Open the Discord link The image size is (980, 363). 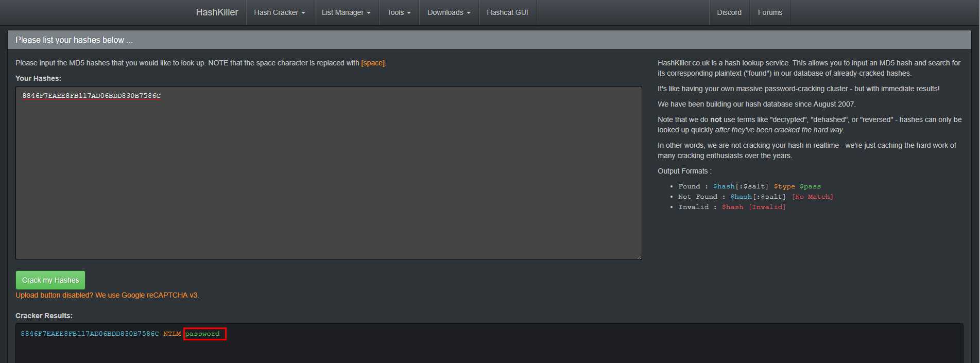tap(729, 12)
